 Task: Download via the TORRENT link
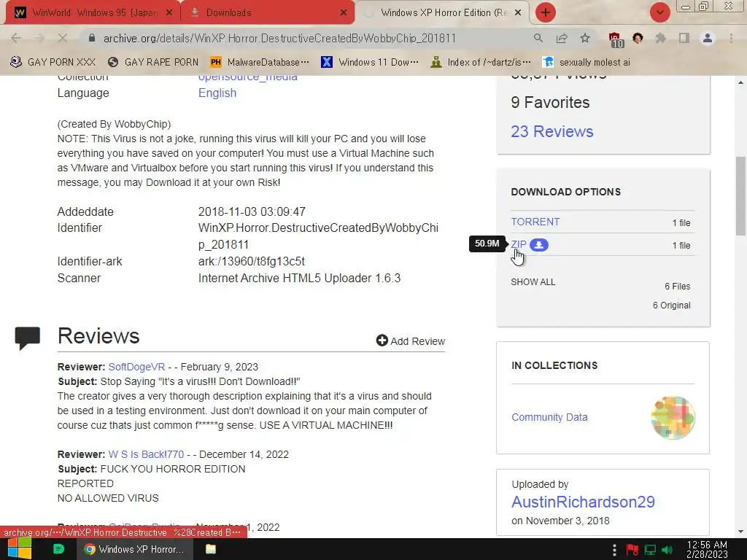click(535, 222)
